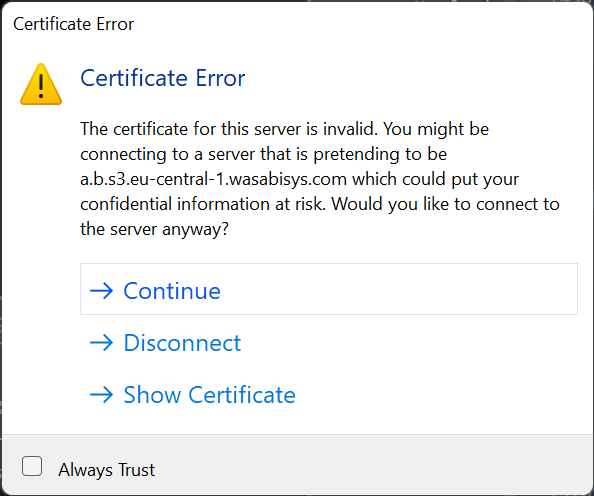Click the blue Certificate Error heading

click(163, 78)
